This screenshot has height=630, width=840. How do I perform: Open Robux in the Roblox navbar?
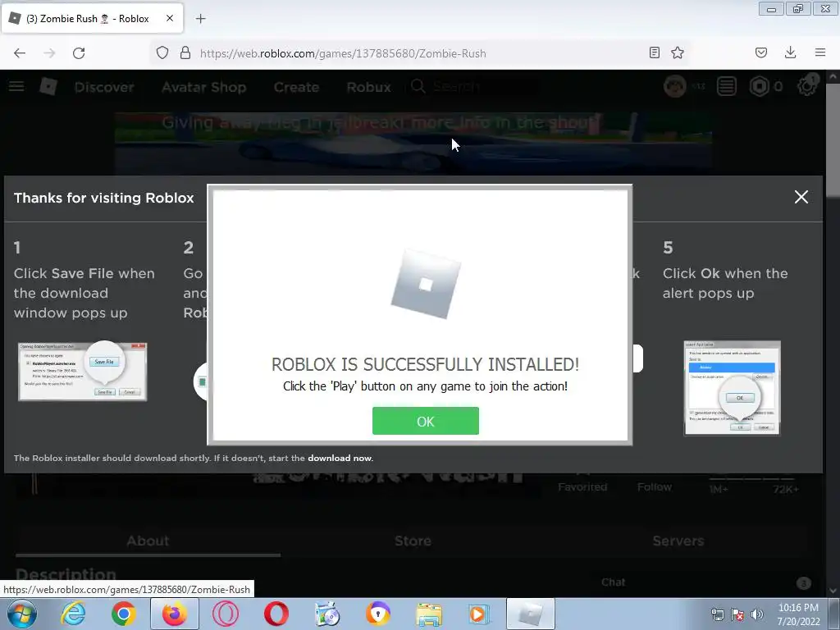click(x=368, y=87)
